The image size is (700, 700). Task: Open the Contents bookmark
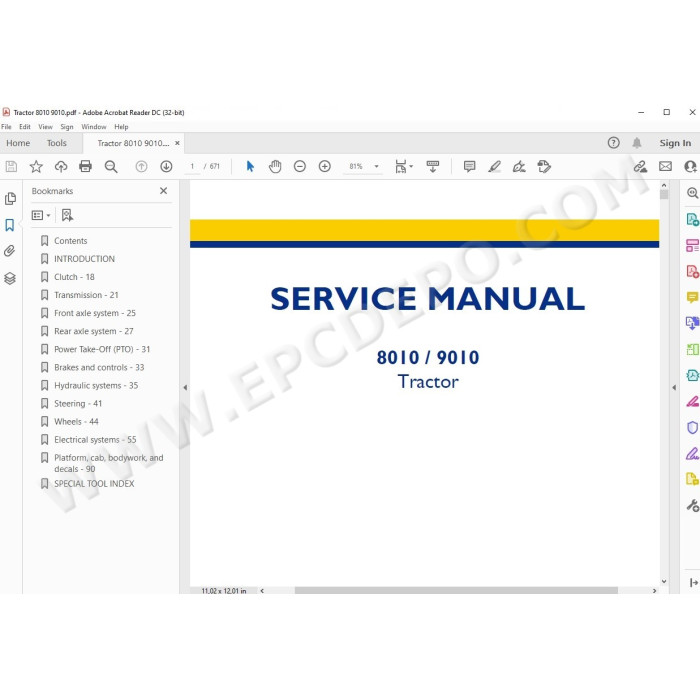point(71,241)
